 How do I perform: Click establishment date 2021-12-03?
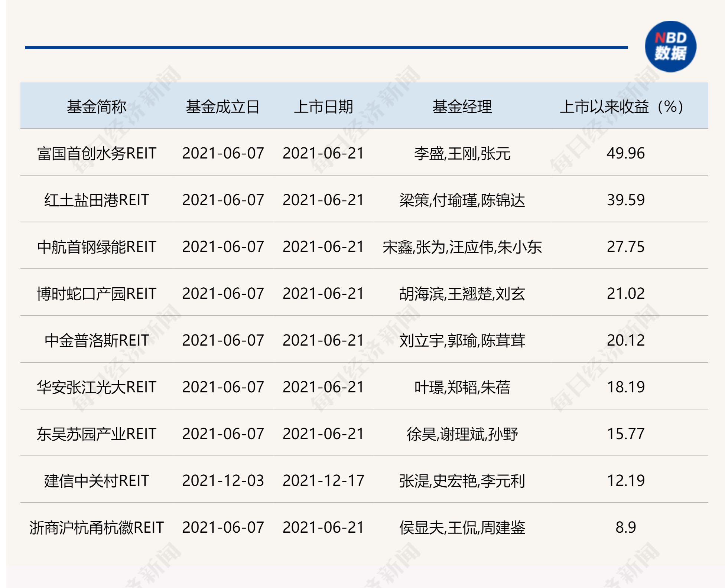pyautogui.click(x=223, y=481)
